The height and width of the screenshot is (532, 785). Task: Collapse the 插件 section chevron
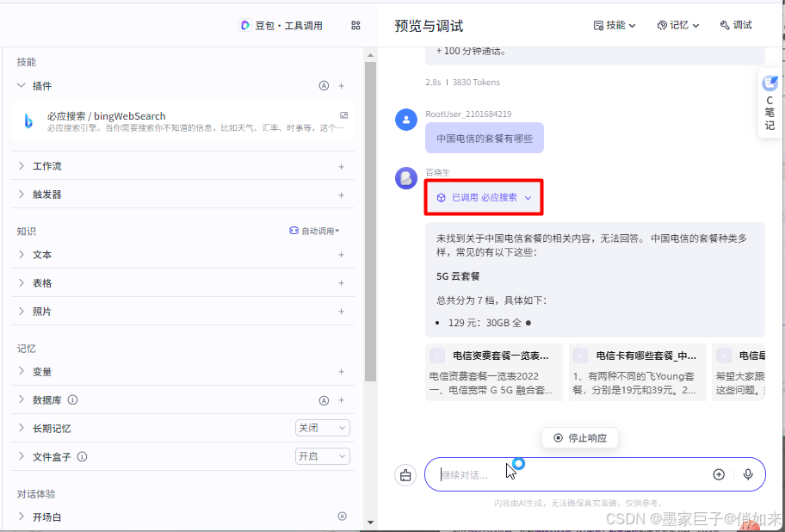coord(21,85)
